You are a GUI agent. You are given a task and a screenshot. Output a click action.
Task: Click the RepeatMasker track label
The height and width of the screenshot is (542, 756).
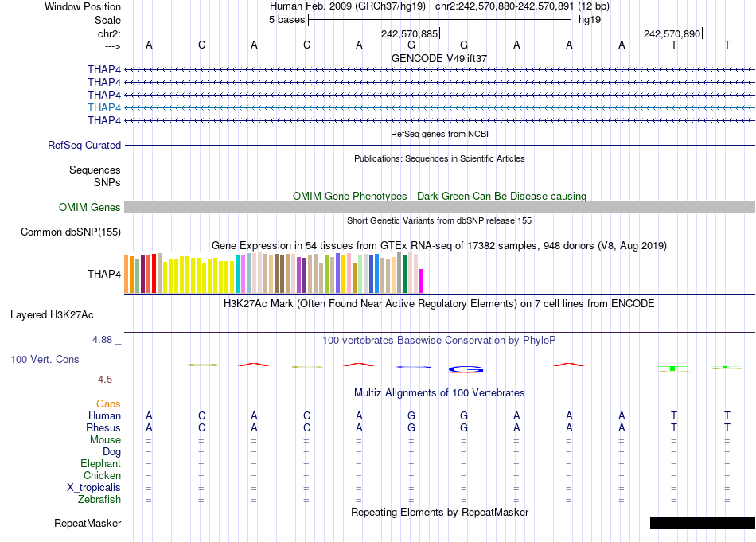coord(88,523)
